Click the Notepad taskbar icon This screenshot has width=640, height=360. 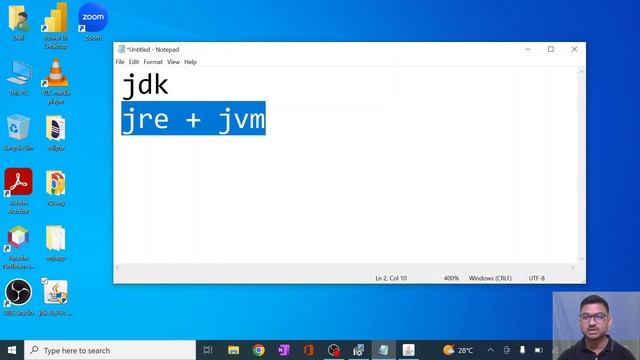tap(383, 350)
